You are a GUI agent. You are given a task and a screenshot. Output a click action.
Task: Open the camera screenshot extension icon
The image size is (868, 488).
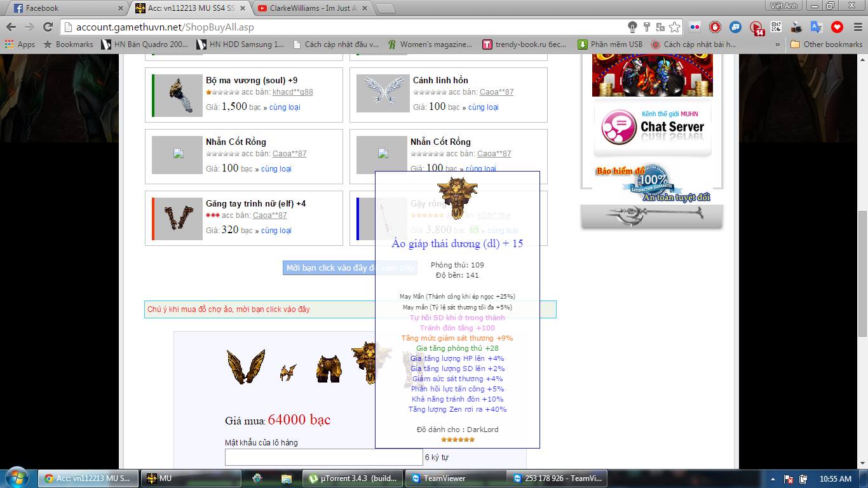pyautogui.click(x=797, y=27)
